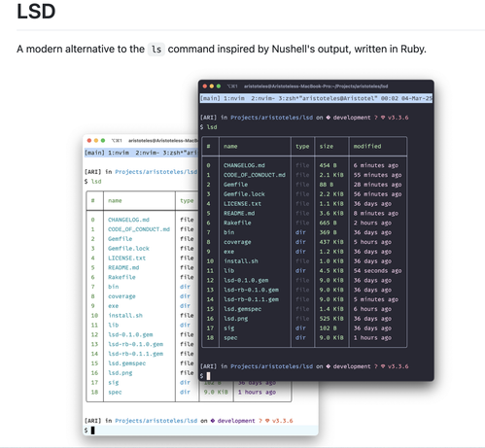485x448 pixels.
Task: Click the "name" column header in the light terminal
Action: [x=115, y=201]
